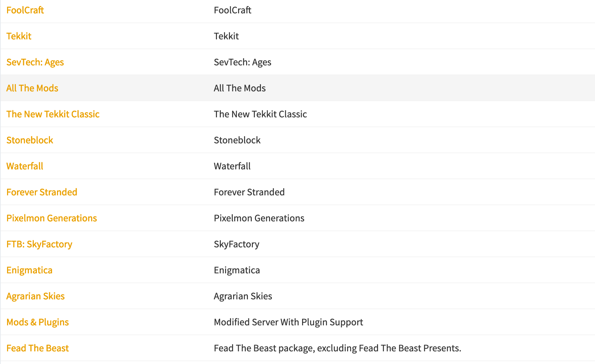595x364 pixels.
Task: Open The New Tekkit Classic link
Action: (x=53, y=114)
